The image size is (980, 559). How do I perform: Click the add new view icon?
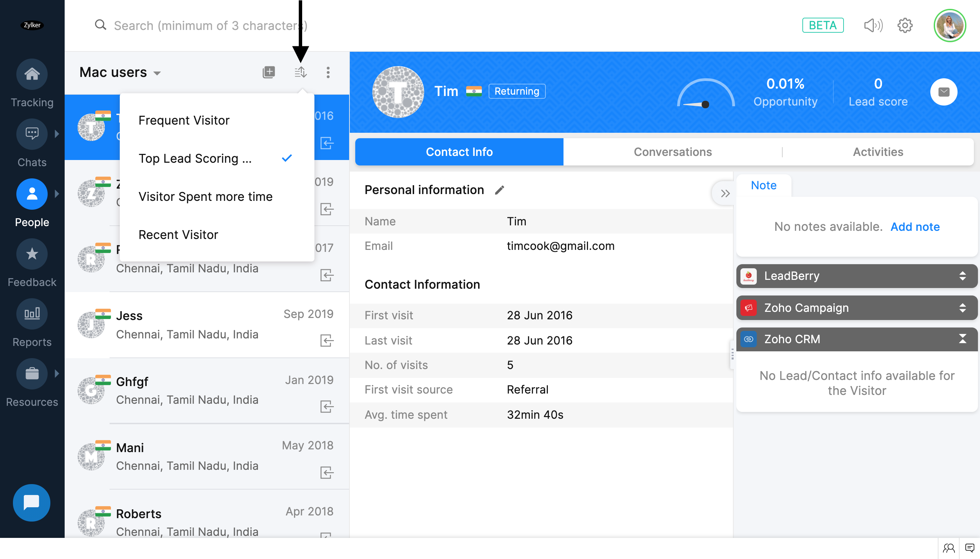[x=268, y=72]
